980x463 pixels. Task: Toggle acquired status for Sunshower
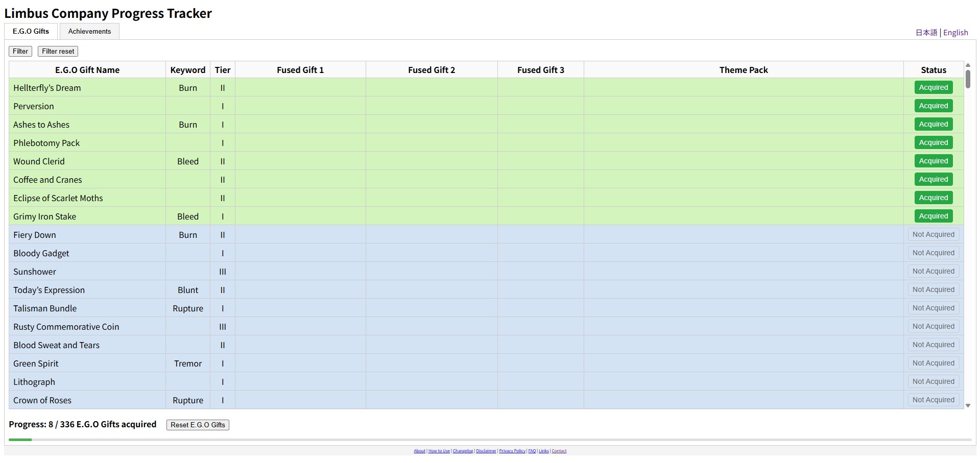point(933,271)
